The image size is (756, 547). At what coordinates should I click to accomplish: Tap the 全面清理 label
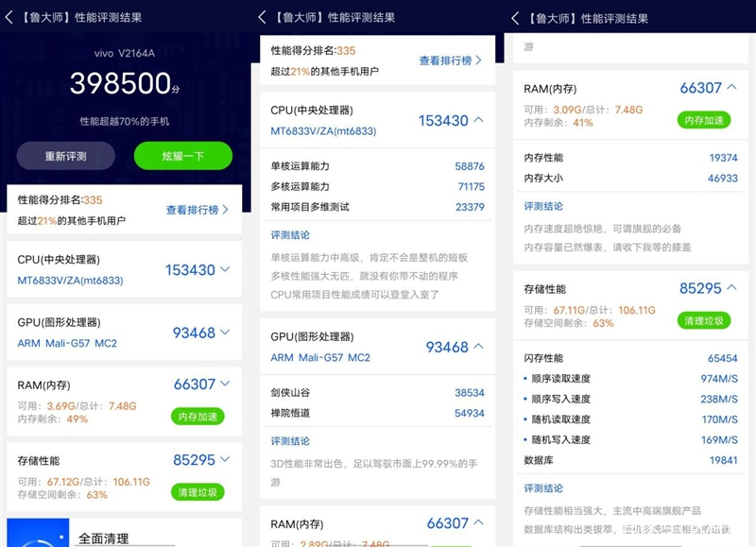coord(104,538)
